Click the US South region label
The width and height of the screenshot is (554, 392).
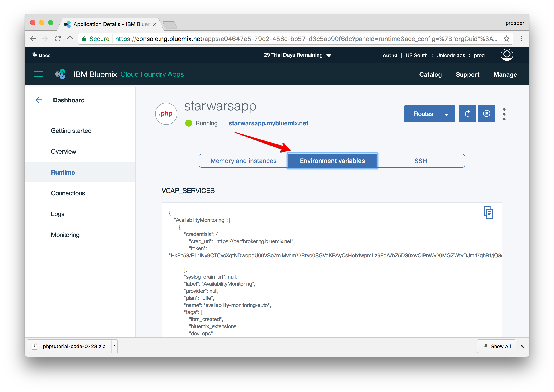[x=416, y=55]
